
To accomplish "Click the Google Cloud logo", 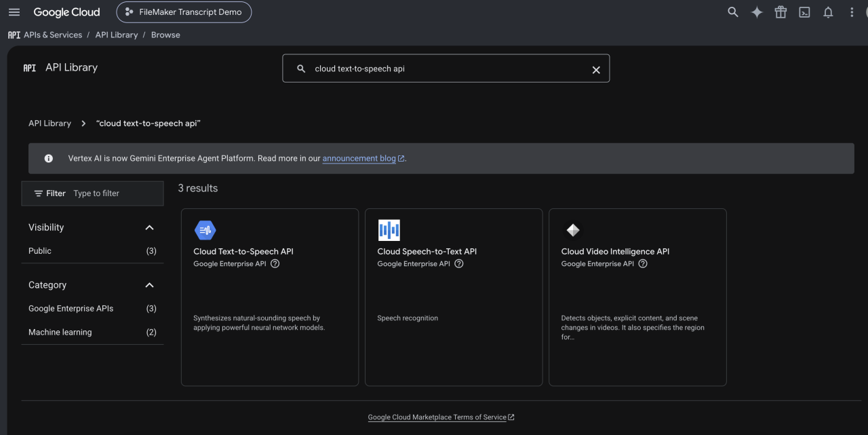I will pyautogui.click(x=66, y=12).
